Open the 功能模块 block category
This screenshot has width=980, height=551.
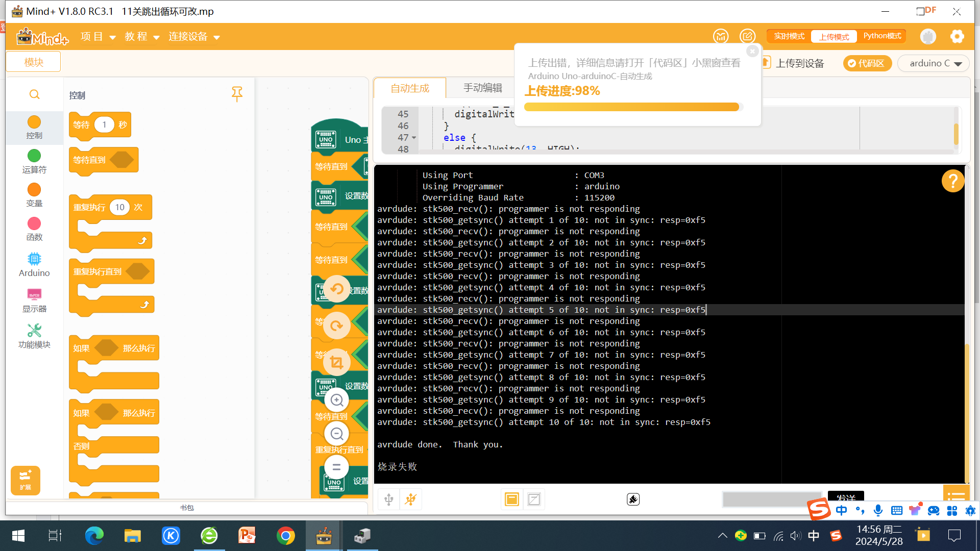click(34, 336)
